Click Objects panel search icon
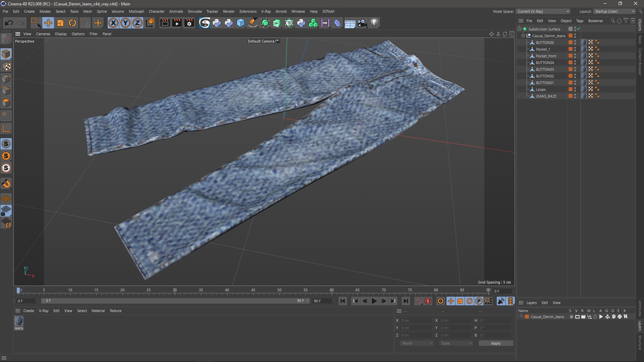Image resolution: width=644 pixels, height=362 pixels. tap(612, 21)
